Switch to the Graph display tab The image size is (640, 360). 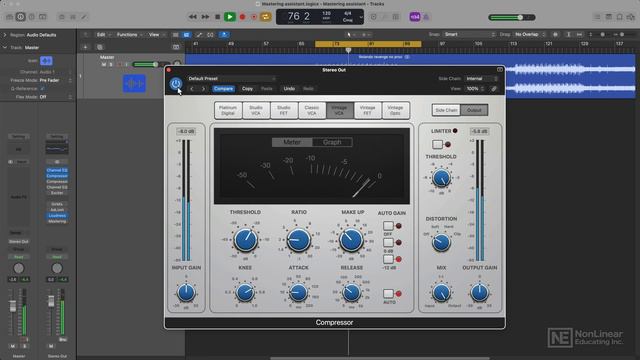(x=332, y=142)
